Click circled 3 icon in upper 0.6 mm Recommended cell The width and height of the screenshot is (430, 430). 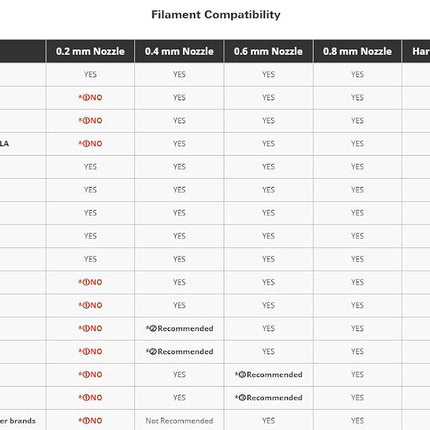click(242, 375)
